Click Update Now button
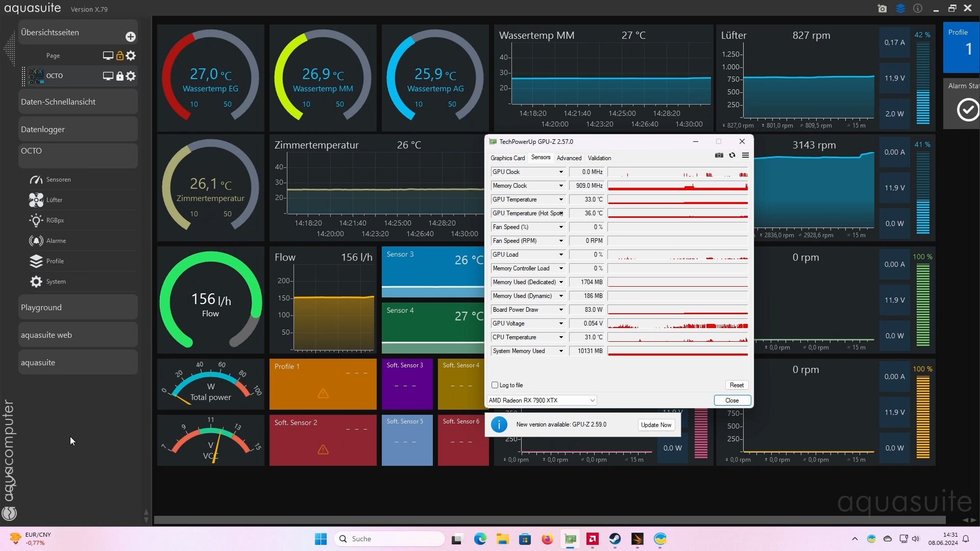This screenshot has width=980, height=551. pos(656,425)
